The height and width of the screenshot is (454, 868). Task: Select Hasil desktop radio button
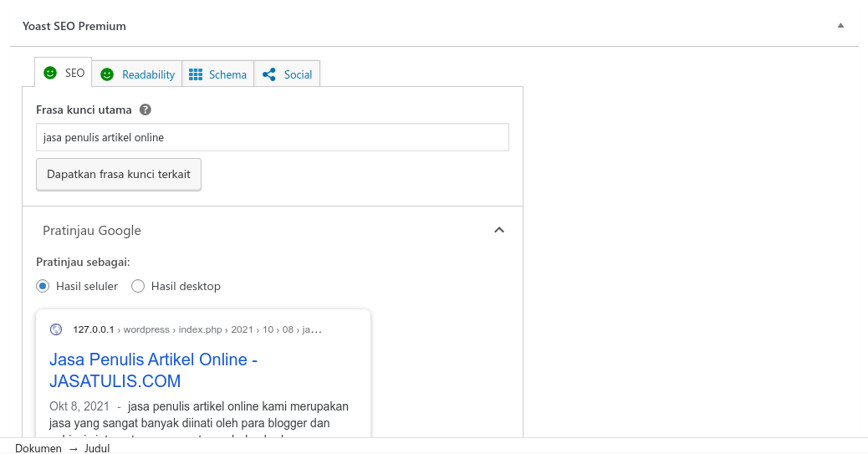point(138,286)
